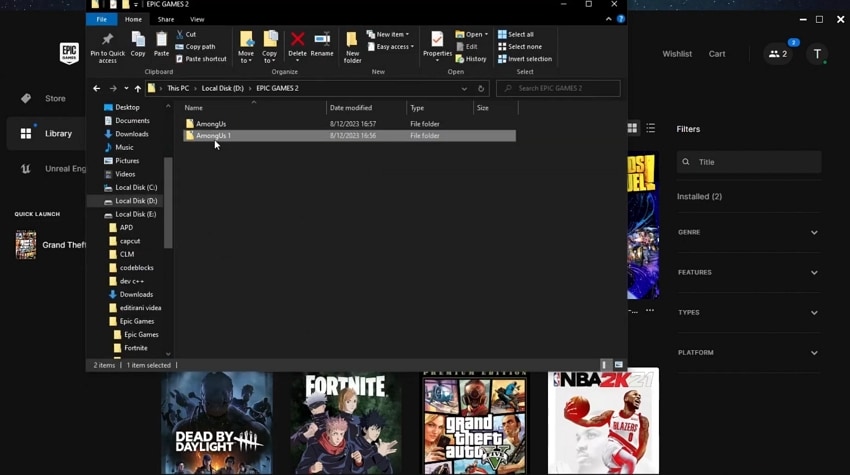Open recent locations dropdown arrow
Image resolution: width=850 pixels, height=475 pixels.
[x=126, y=88]
